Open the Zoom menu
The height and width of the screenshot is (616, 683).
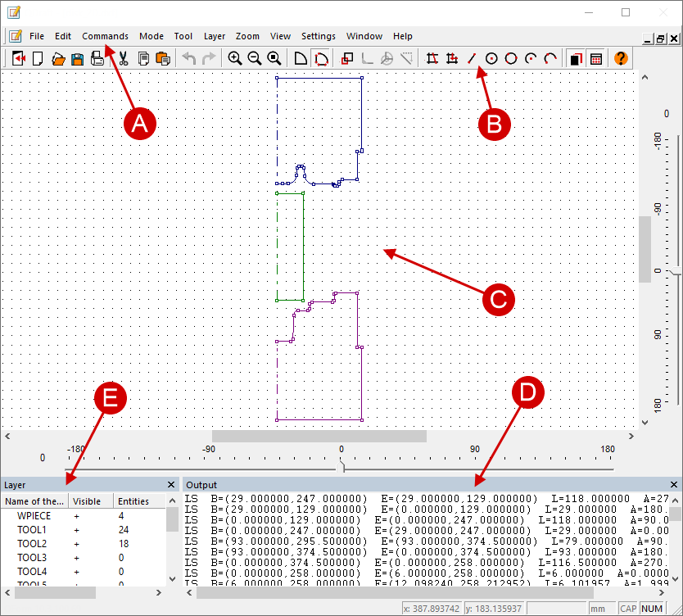tap(247, 36)
